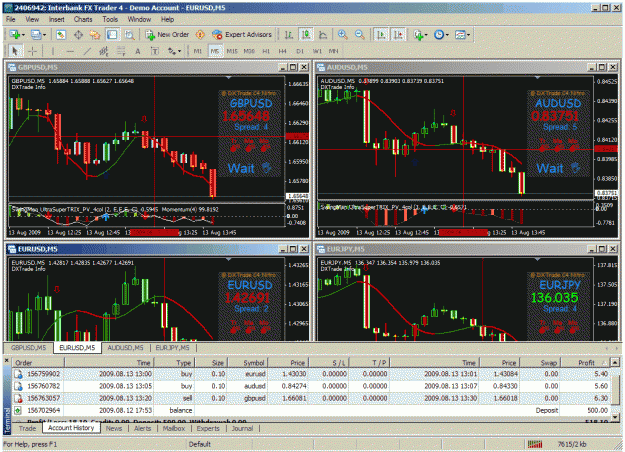Select order 156759902 row
The height and width of the screenshot is (452, 625).
[x=311, y=374]
